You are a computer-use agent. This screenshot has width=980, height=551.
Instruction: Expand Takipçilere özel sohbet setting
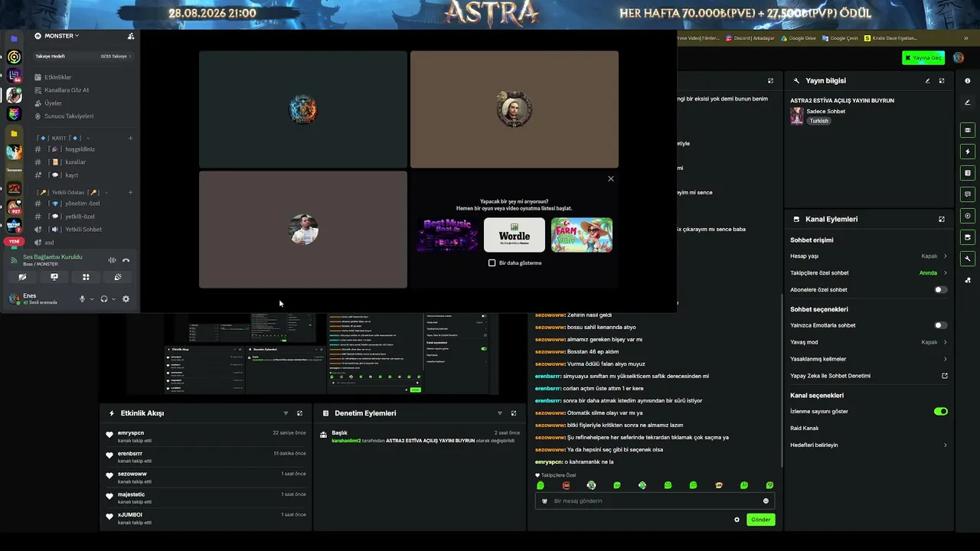coord(869,273)
